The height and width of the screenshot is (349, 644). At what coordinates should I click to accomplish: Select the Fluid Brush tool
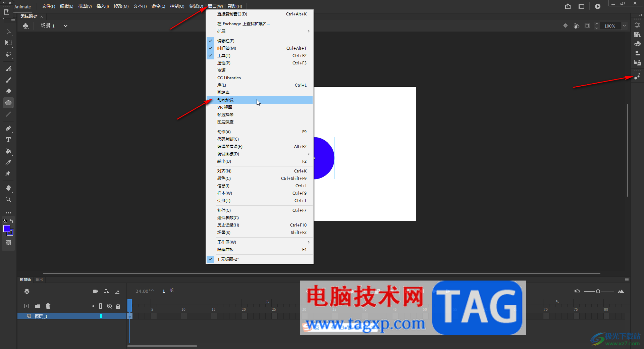click(x=8, y=68)
